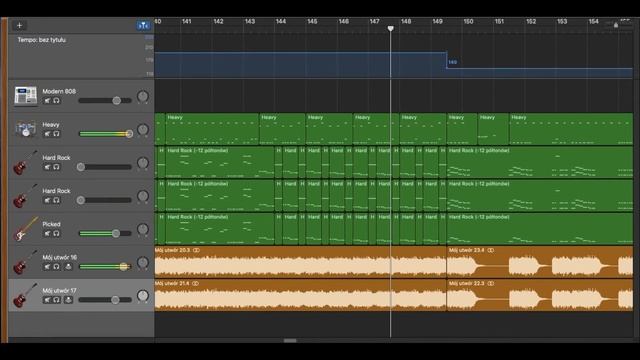Screen dimensions: 640x360
Task: Mute the Modern 808 track
Action: point(47,101)
